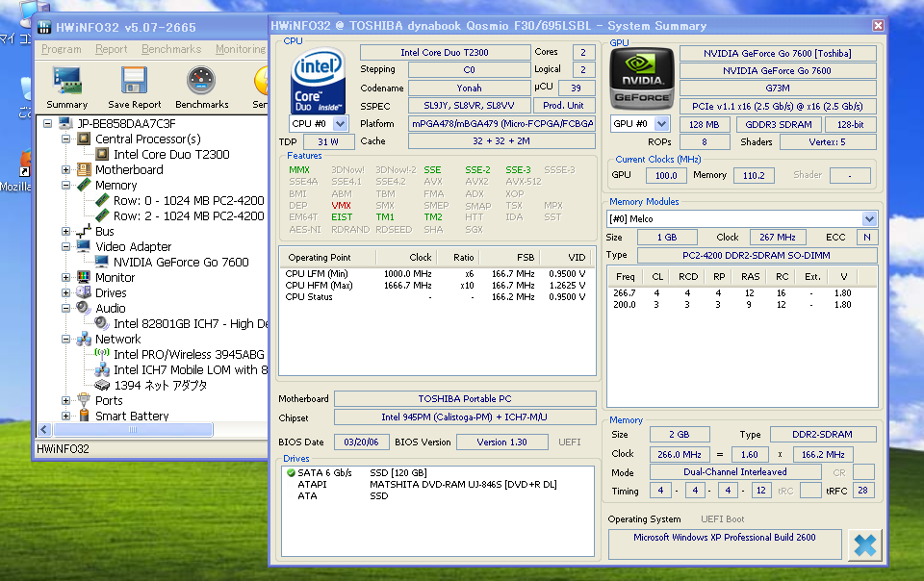Select the Bus tree icon
Viewport: 924px width, 581px height.
click(84, 231)
